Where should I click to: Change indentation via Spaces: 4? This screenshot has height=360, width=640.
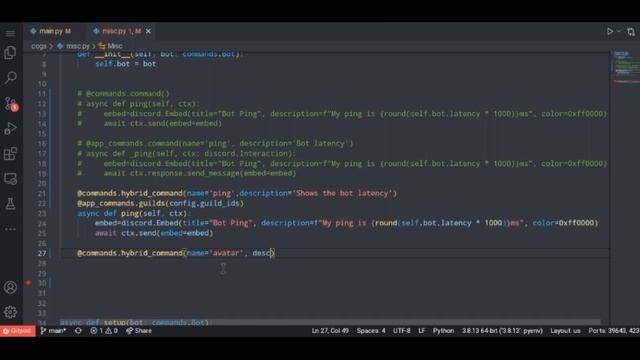point(371,331)
